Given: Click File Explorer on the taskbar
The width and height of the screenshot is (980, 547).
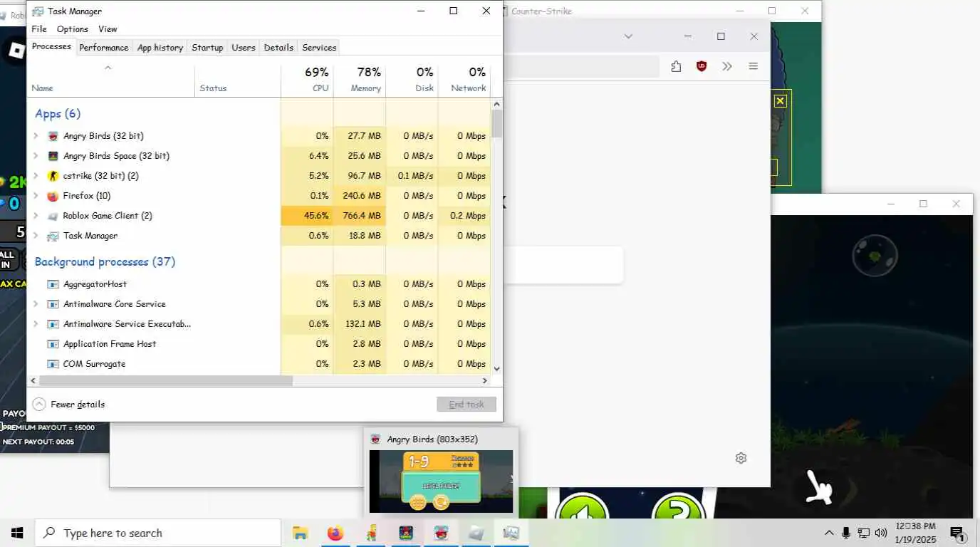Looking at the screenshot, I should coord(301,533).
